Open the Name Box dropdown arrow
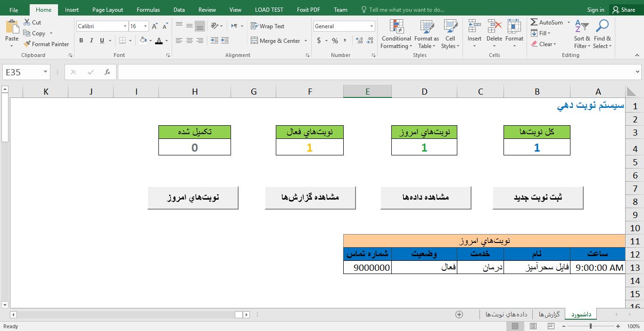The image size is (644, 331). click(x=46, y=72)
